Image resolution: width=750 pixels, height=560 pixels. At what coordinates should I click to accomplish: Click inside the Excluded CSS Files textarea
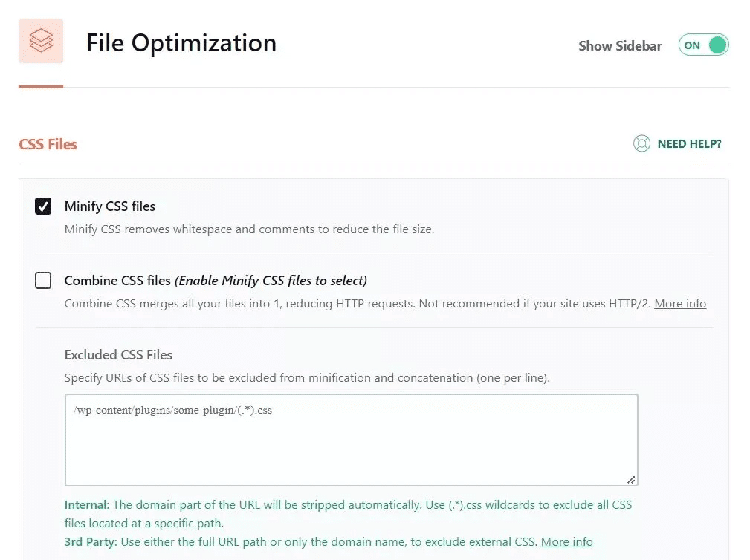click(x=351, y=438)
